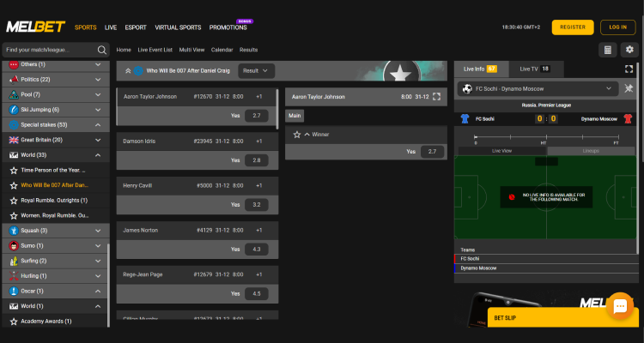Favorite Who Will Be 007 star
Viewport: 644px width, 343px height.
pos(14,185)
